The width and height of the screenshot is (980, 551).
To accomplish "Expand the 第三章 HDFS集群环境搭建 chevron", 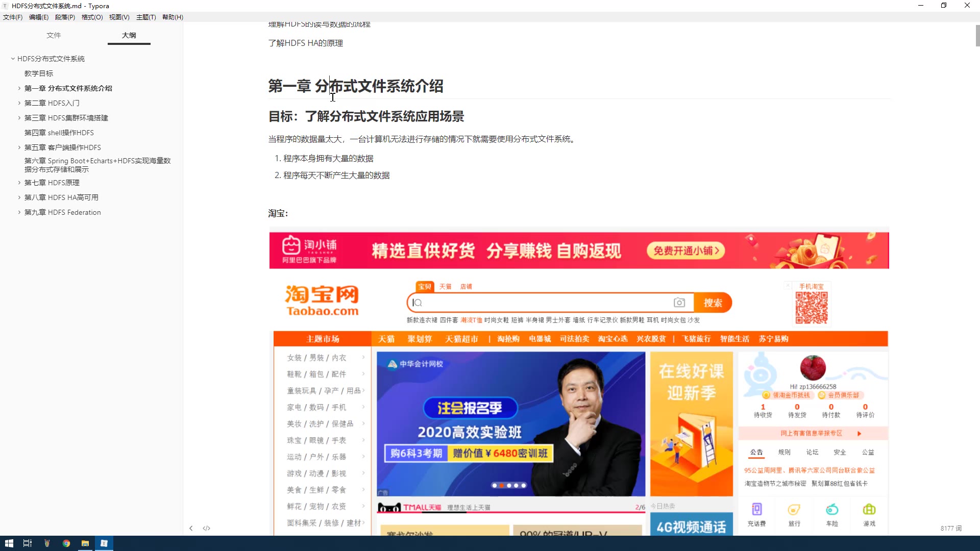I will [x=19, y=118].
